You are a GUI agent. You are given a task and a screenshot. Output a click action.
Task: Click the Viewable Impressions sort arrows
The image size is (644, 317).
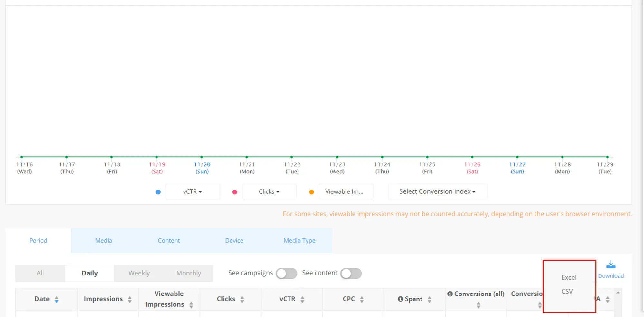tap(191, 305)
